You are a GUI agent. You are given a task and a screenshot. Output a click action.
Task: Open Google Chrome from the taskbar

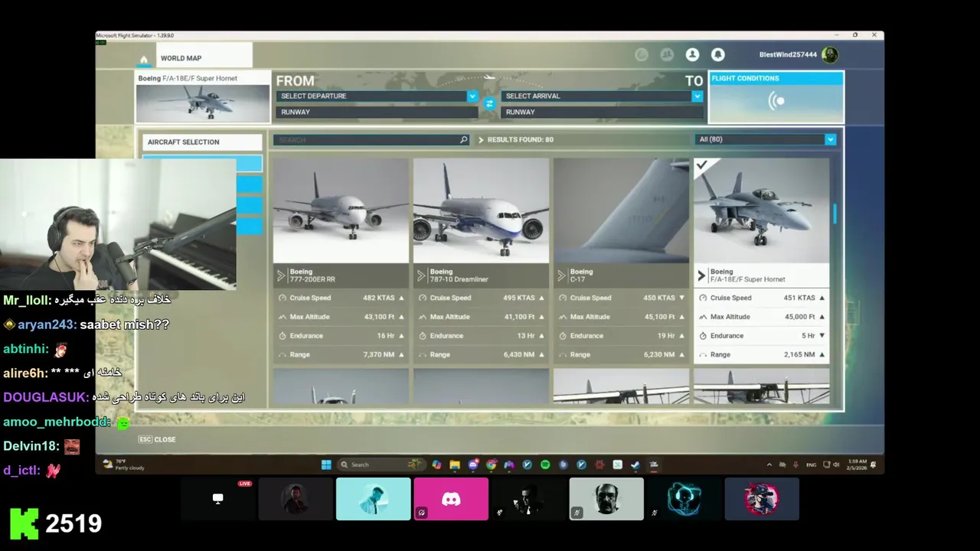(491, 465)
